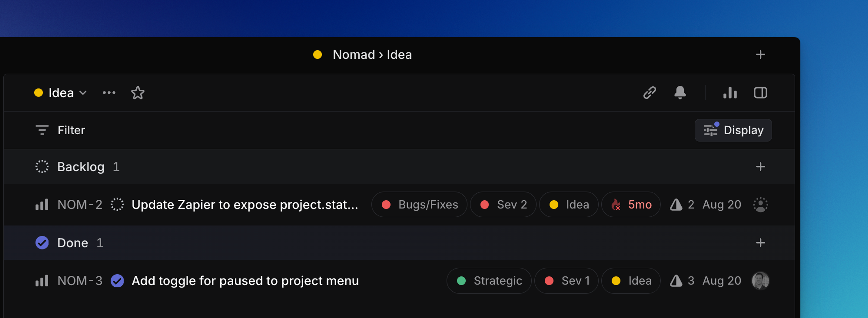Open the Filter icon
Image resolution: width=868 pixels, height=318 pixels.
click(42, 130)
